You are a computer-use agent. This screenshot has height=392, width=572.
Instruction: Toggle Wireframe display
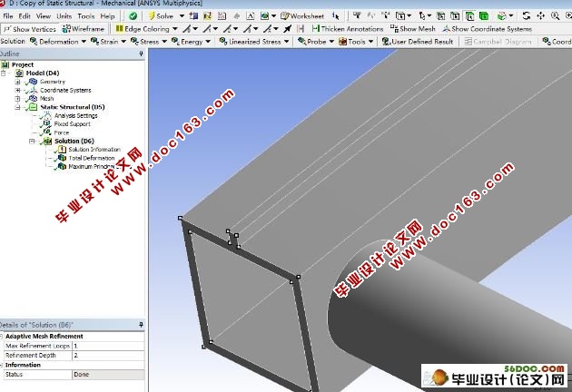pyautogui.click(x=84, y=29)
